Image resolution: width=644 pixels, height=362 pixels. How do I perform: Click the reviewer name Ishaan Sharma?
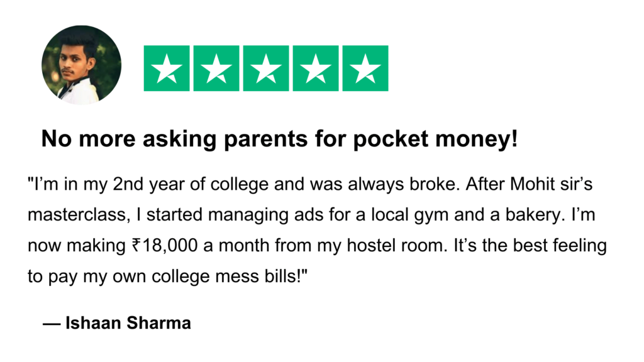coord(128,323)
